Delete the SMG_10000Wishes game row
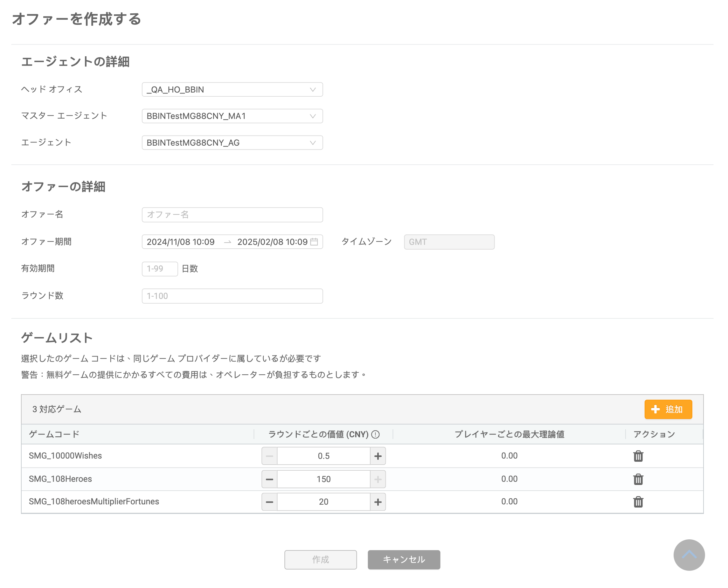The image size is (728, 588). coord(638,456)
